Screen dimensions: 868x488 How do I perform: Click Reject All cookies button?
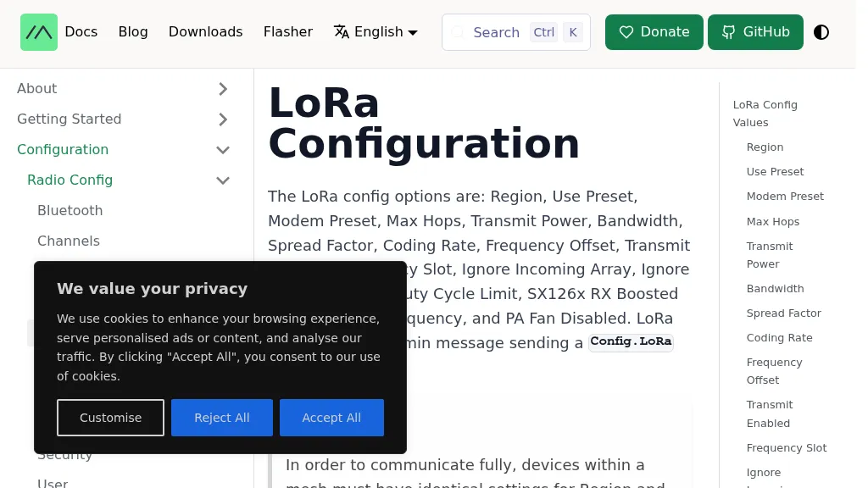tap(221, 418)
